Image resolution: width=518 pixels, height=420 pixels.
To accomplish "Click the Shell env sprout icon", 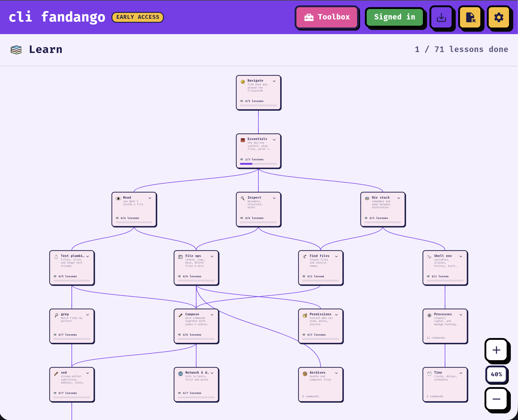I will [429, 257].
